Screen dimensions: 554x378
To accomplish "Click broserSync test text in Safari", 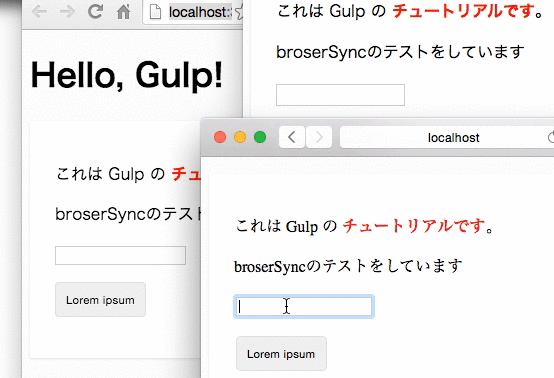I will point(348,266).
